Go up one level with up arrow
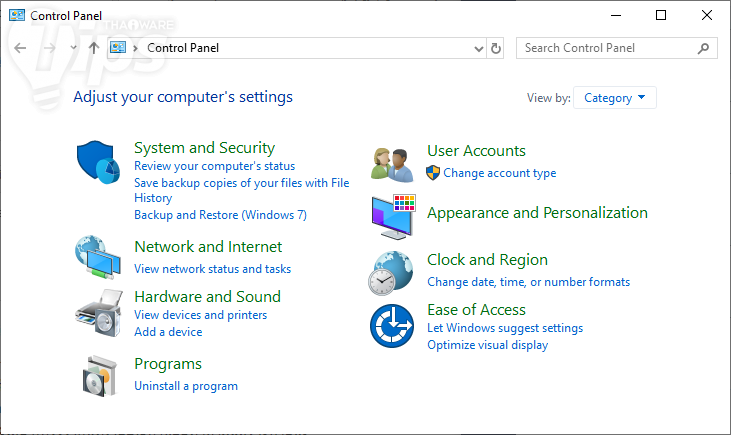Image resolution: width=731 pixels, height=435 pixels. [94, 48]
